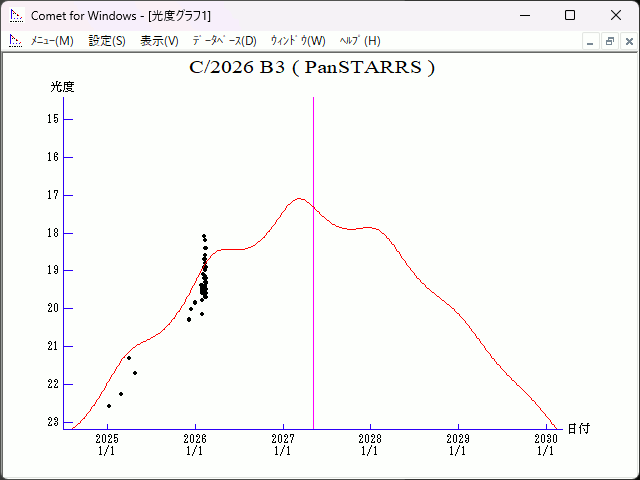This screenshot has height=480, width=640.
Task: Click the 日付 date axis label
Action: (x=578, y=428)
